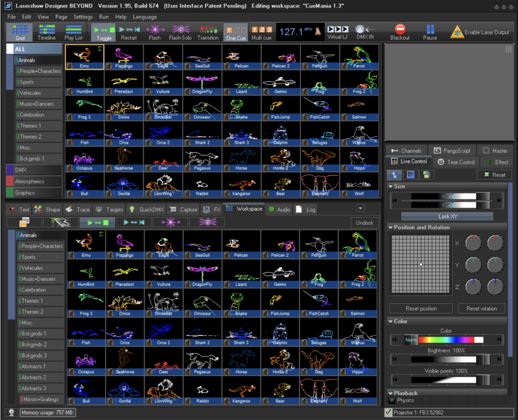Engage the Blackout icon
518x420 pixels.
coord(402,32)
